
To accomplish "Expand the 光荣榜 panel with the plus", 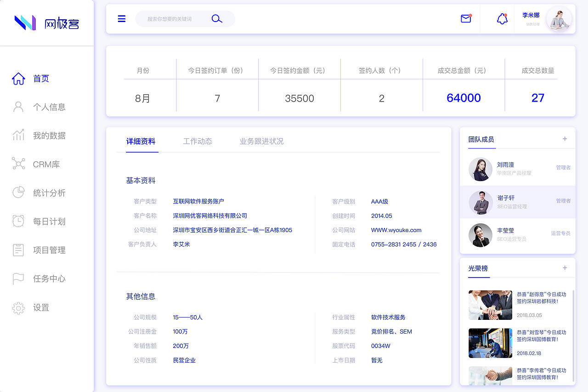I will click(565, 268).
